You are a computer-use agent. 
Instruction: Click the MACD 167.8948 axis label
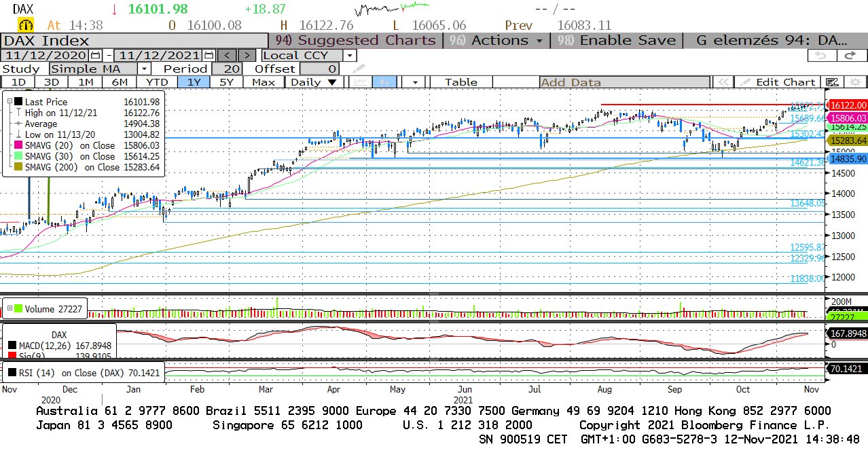(848, 333)
